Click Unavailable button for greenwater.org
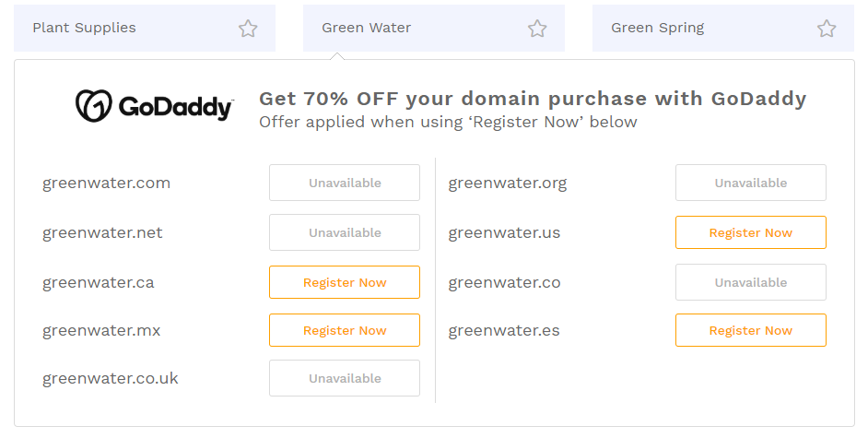The height and width of the screenshot is (438, 868). tap(751, 183)
